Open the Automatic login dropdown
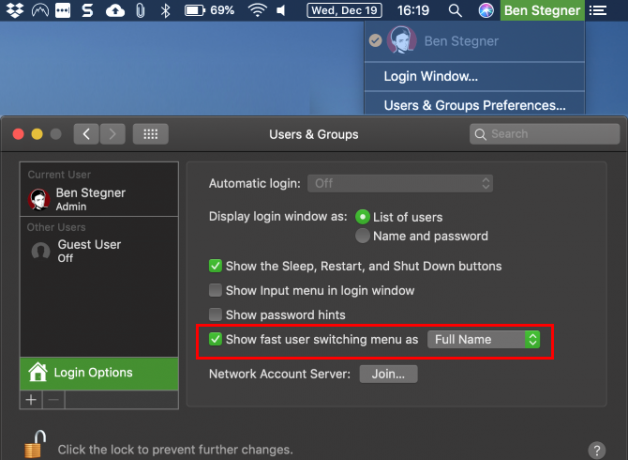The height and width of the screenshot is (460, 628). point(400,183)
